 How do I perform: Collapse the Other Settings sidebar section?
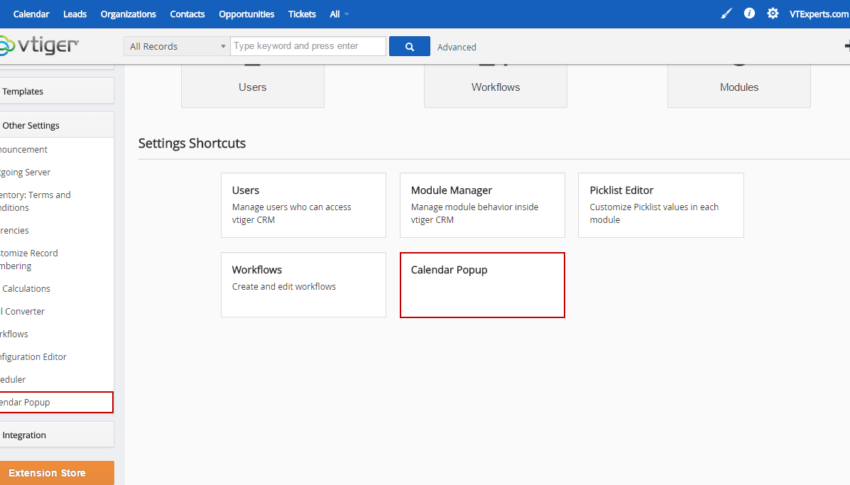click(x=56, y=125)
